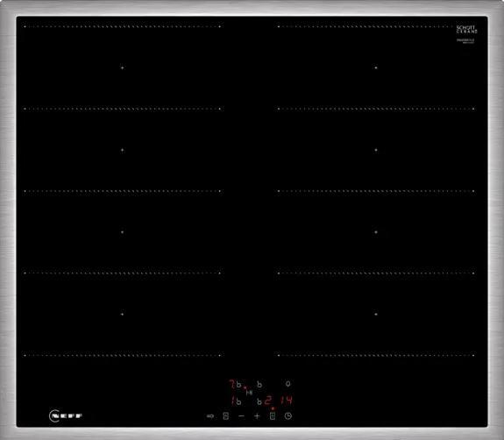Tap the clock timer symbol

click(288, 416)
